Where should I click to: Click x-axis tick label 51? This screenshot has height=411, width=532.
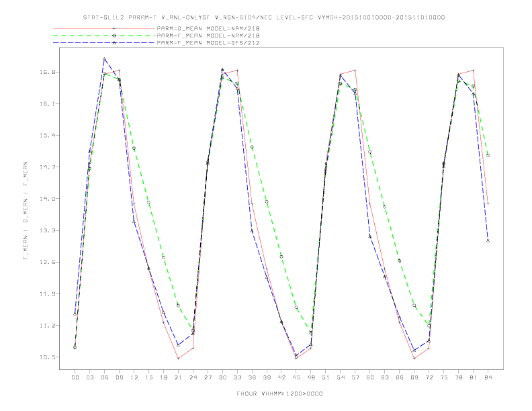tap(326, 377)
